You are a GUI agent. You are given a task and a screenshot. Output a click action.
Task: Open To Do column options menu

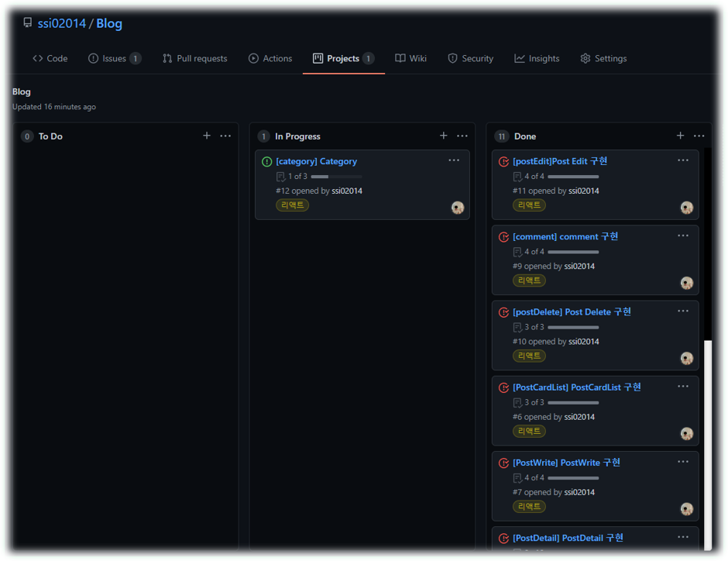(x=225, y=136)
